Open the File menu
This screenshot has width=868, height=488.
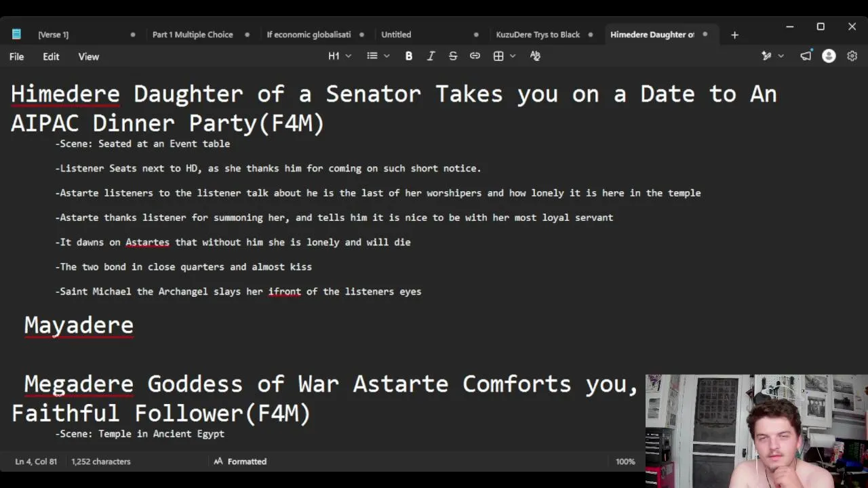[16, 57]
